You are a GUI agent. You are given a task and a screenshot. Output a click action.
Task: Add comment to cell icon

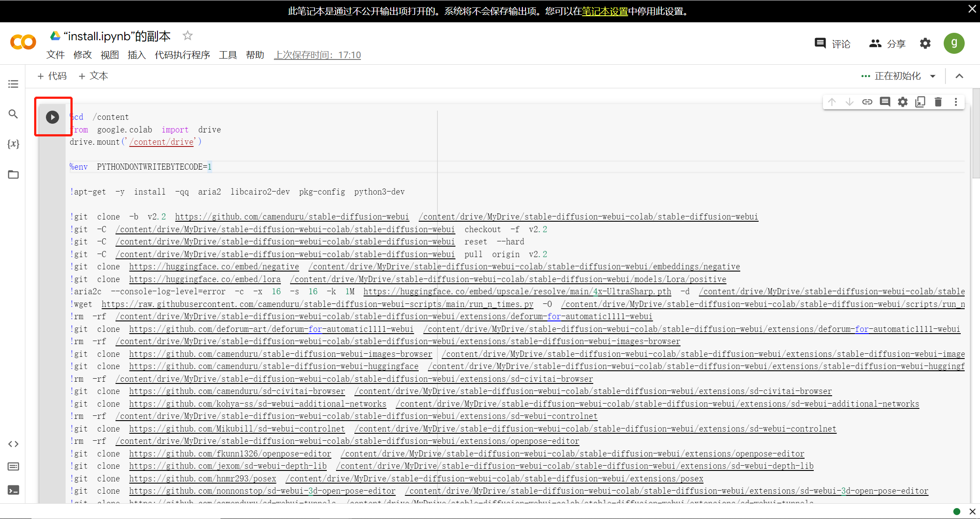point(885,102)
